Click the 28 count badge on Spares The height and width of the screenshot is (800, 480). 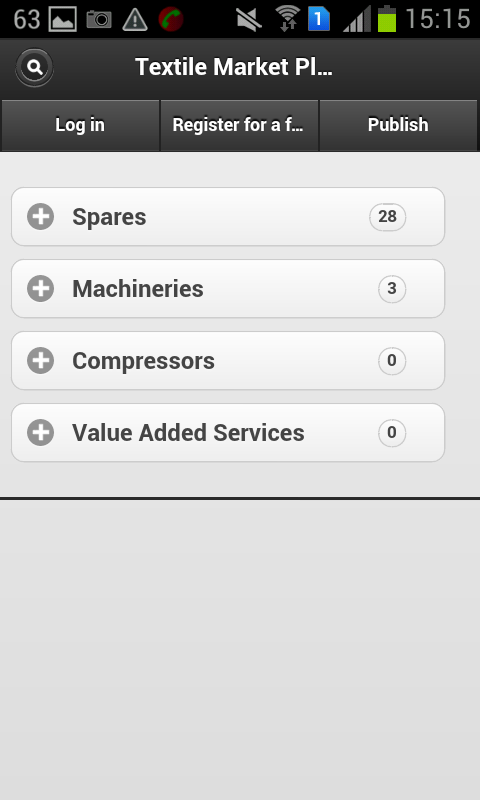pos(388,217)
